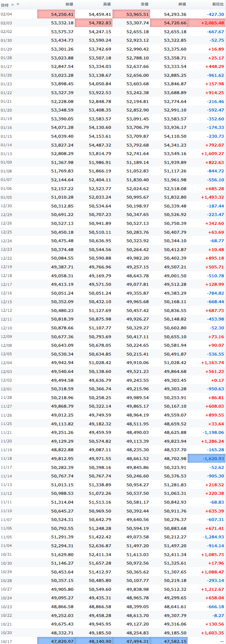Click the 終値 column header
Screen dimensions: 226x644
(182, 4)
